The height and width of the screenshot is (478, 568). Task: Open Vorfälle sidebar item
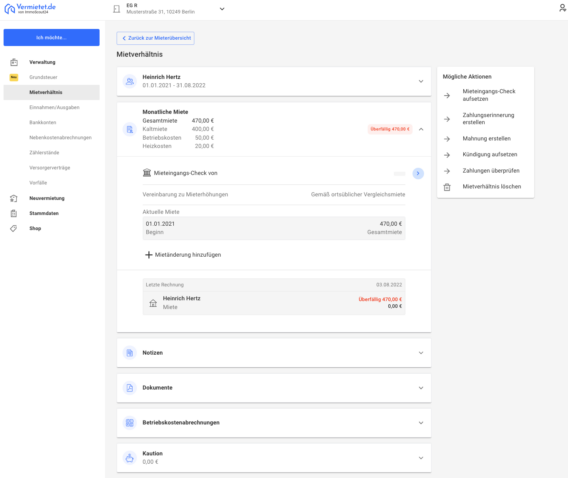(38, 183)
